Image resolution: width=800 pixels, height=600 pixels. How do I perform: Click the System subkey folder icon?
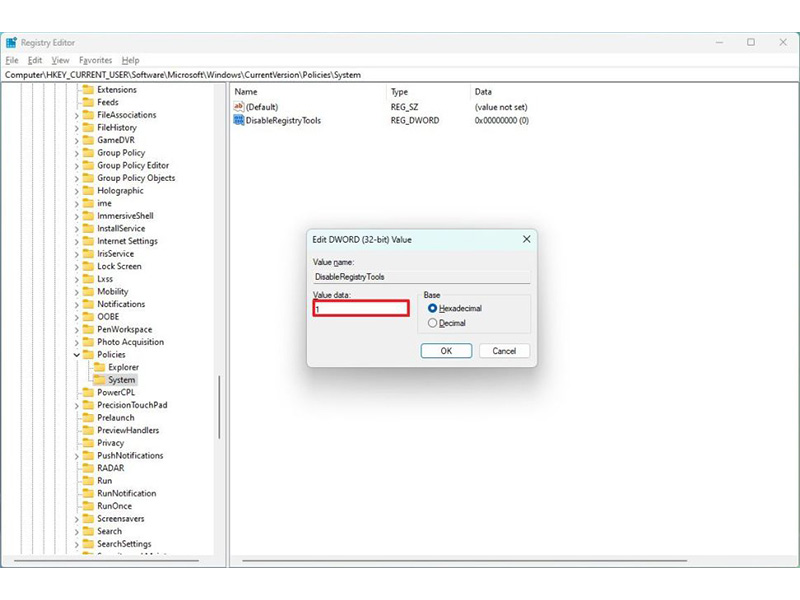click(x=99, y=380)
